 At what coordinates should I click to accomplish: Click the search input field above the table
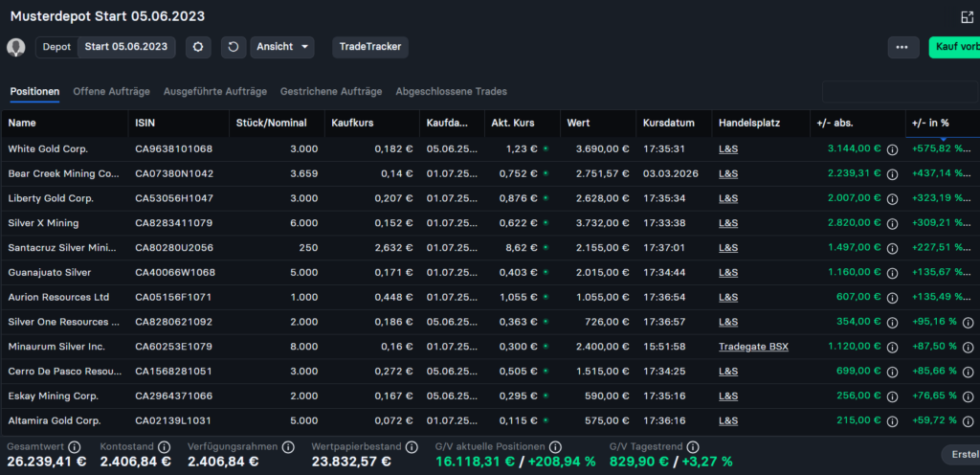(x=898, y=92)
